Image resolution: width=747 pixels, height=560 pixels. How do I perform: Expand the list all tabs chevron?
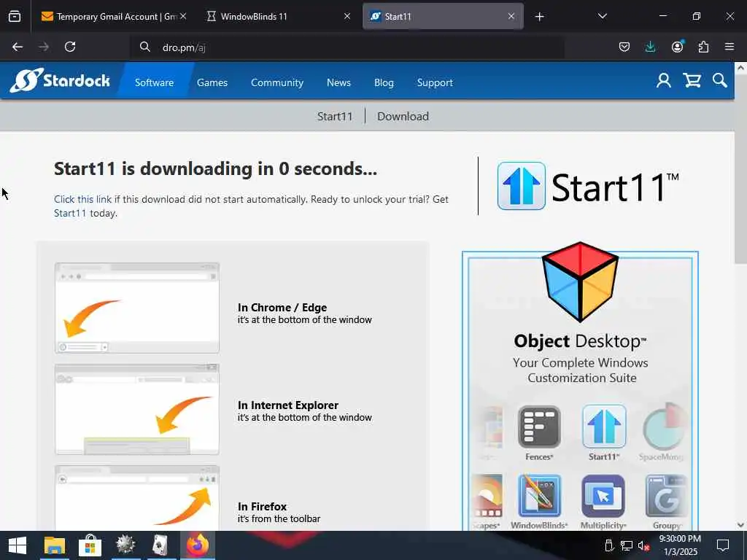coord(602,17)
